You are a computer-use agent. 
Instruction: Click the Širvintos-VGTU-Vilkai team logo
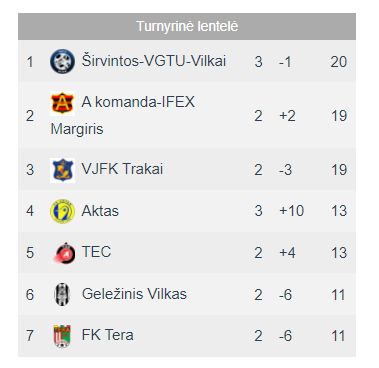tap(62, 61)
